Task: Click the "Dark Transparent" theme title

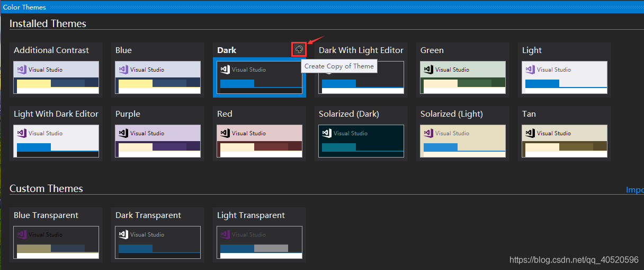Action: (x=148, y=215)
